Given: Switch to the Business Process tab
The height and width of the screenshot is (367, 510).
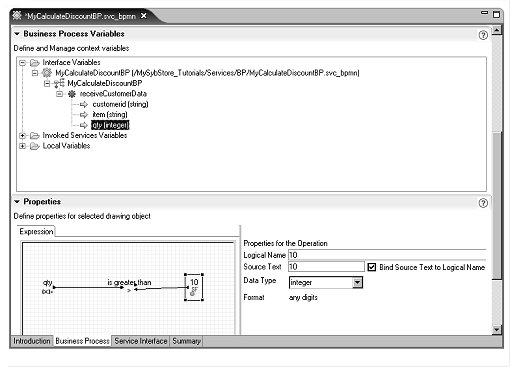Looking at the screenshot, I should (x=82, y=341).
